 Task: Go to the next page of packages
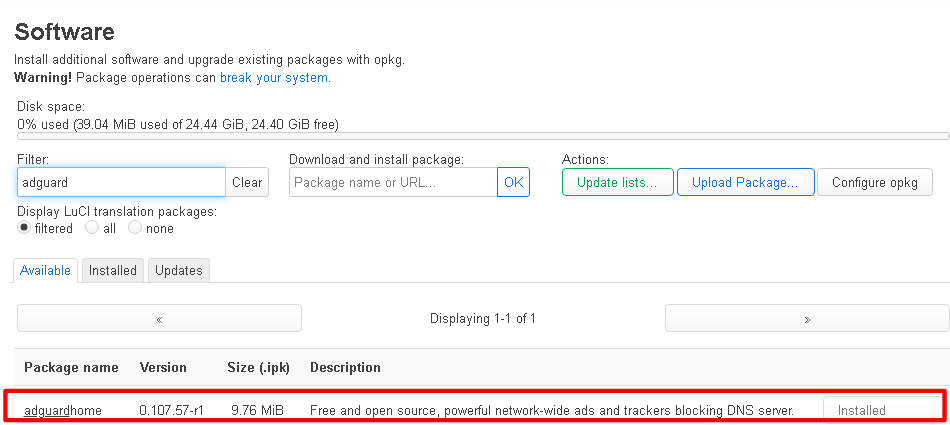[x=807, y=318]
